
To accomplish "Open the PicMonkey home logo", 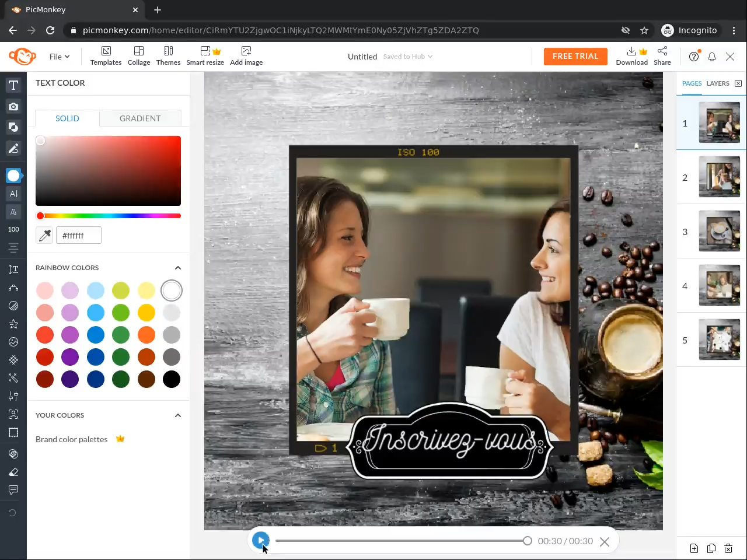I will (22, 57).
